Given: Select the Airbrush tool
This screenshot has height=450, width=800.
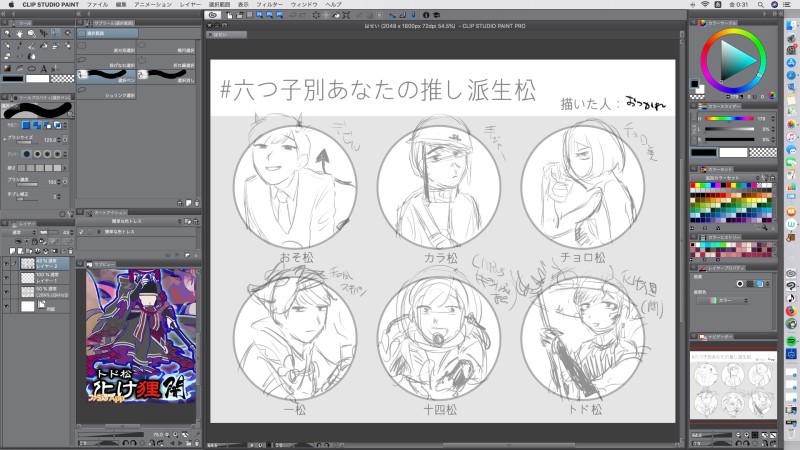Looking at the screenshot, I should (55, 46).
